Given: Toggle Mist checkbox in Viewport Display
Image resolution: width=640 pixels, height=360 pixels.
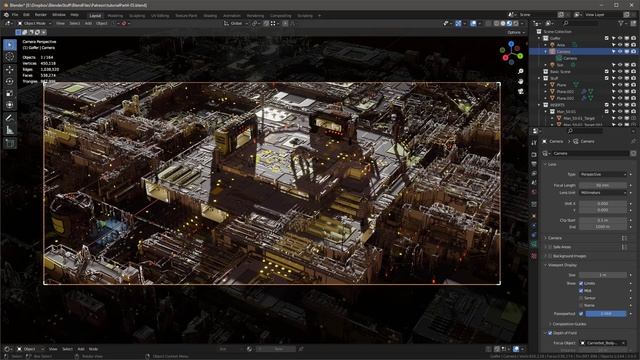Looking at the screenshot, I should coord(581,291).
